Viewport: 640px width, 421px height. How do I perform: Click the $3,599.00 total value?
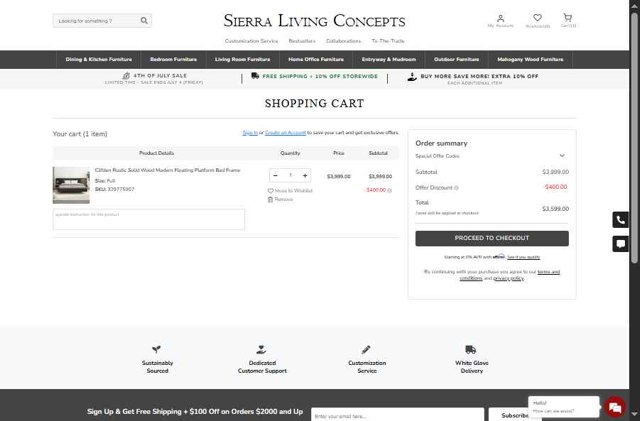(x=555, y=209)
